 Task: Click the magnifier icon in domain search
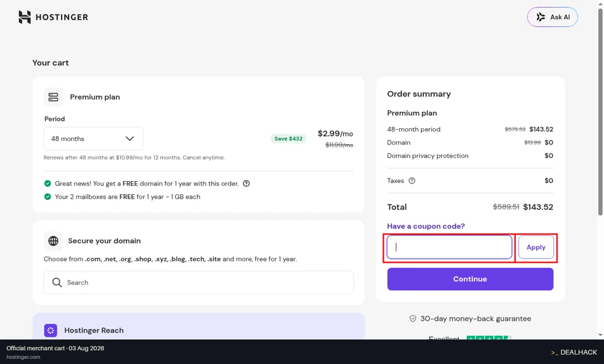pyautogui.click(x=57, y=282)
